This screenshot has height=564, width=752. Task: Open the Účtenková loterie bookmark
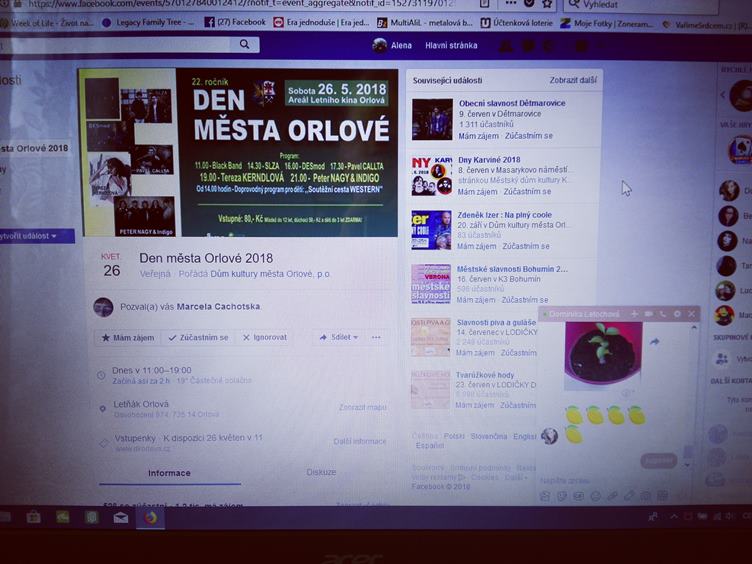[517, 23]
